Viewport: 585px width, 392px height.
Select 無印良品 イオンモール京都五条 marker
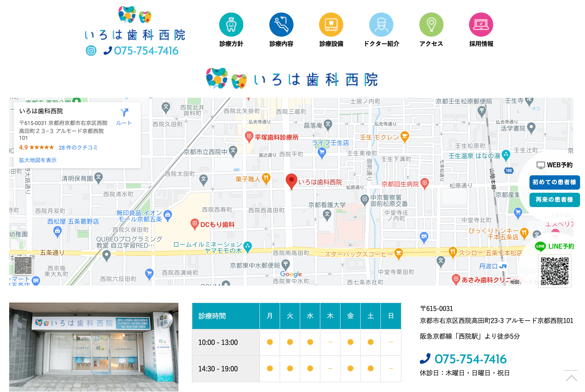click(167, 215)
